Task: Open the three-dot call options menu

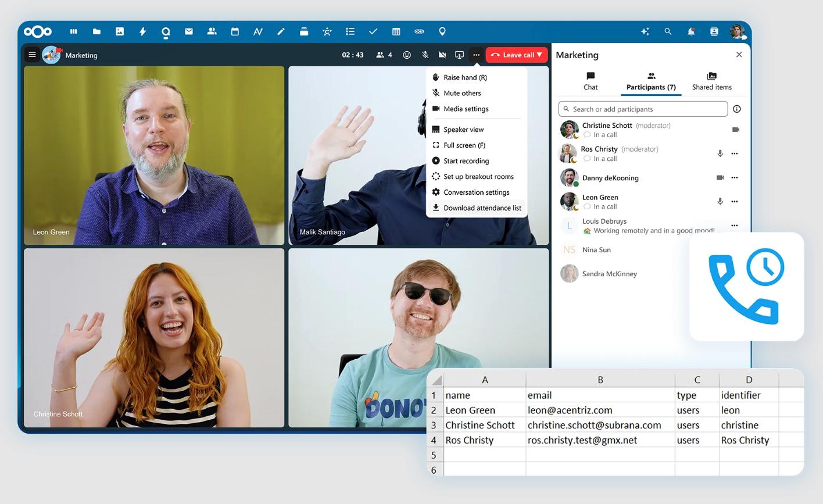Action: coord(477,55)
